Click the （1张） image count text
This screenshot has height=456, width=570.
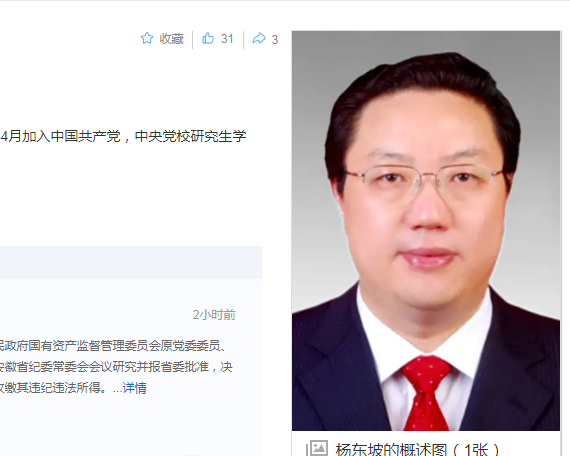point(475,449)
